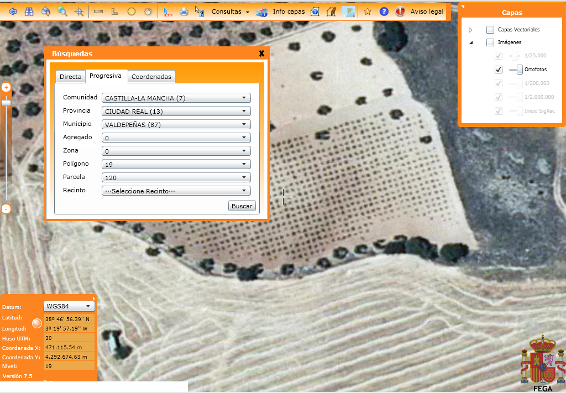Click the previous zoom view icon
566x393 pixels.
pos(45,12)
